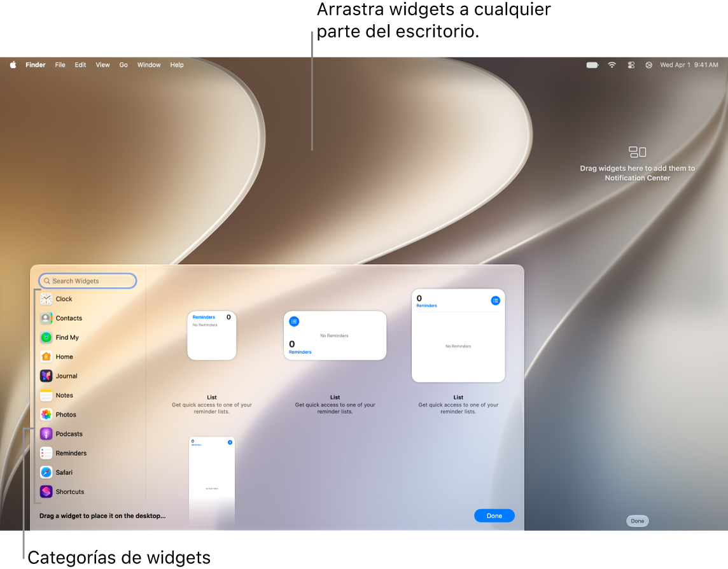Select the Journal icon in the widget categories

click(x=46, y=376)
